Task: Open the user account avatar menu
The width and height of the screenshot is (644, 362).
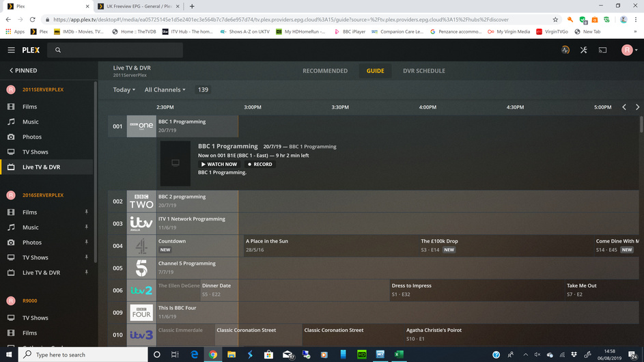Action: pyautogui.click(x=629, y=50)
